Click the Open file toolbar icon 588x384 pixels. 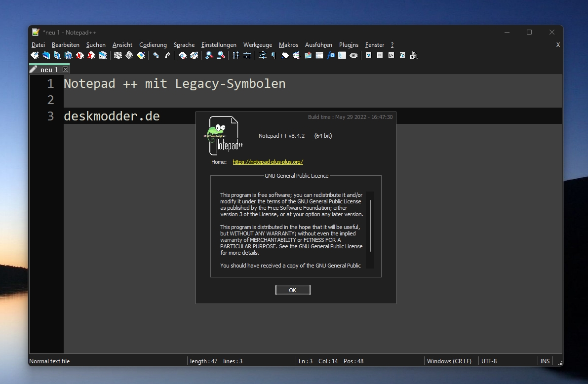coord(46,55)
